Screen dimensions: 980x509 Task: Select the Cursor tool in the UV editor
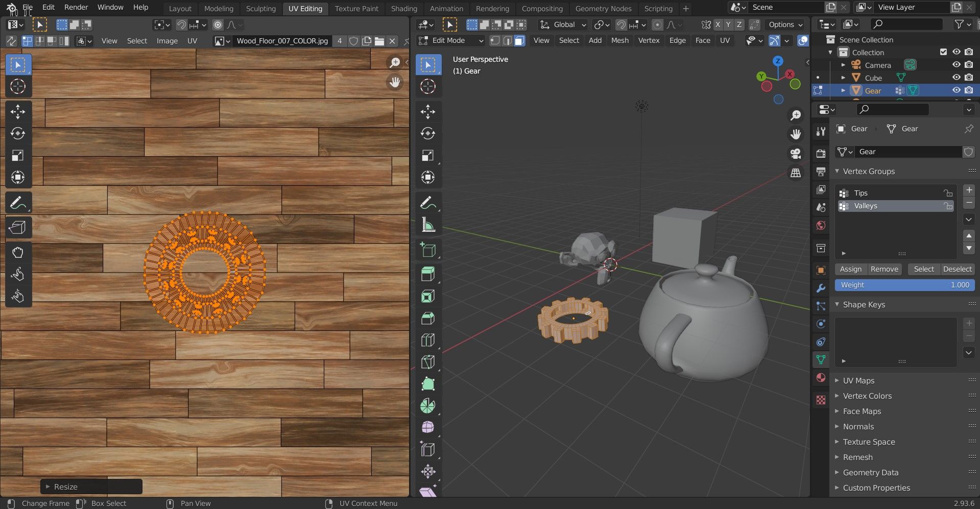(18, 87)
